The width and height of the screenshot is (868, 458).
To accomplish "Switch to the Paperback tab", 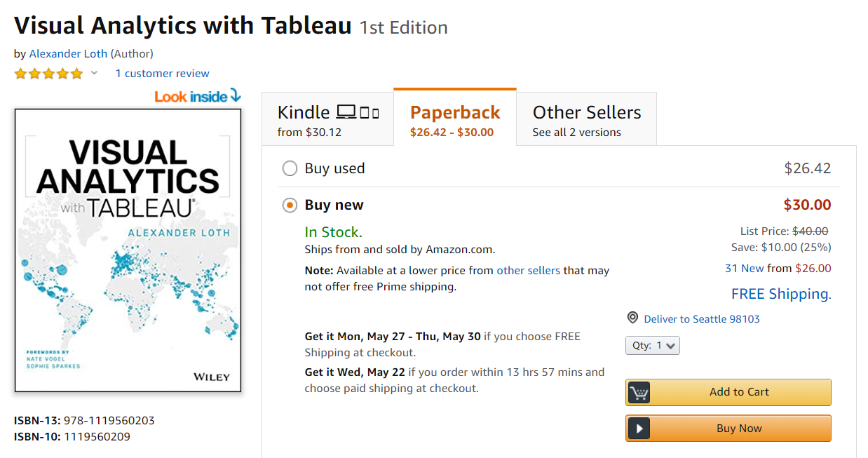I will pyautogui.click(x=454, y=118).
